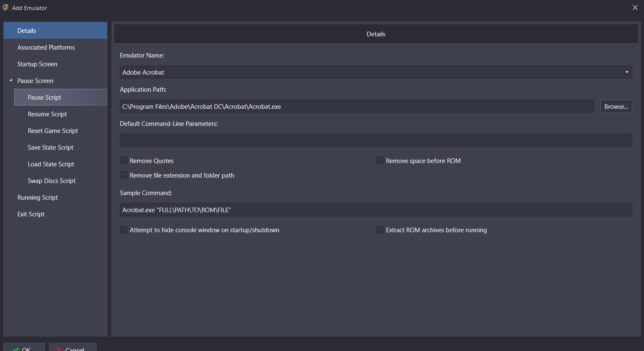Select the Details section
The height and width of the screenshot is (351, 644).
(55, 30)
